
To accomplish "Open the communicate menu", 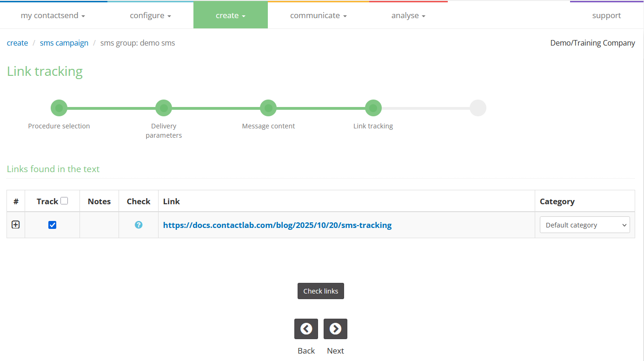I will pyautogui.click(x=318, y=15).
